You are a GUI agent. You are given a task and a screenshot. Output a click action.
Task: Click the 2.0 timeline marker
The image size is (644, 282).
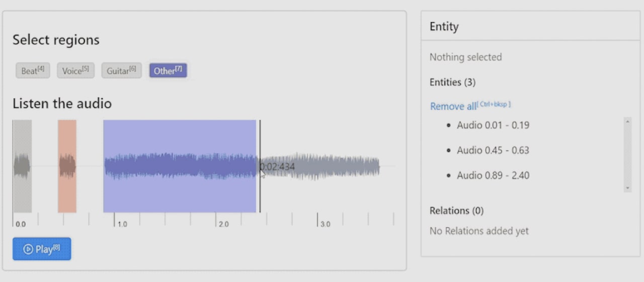[216, 220]
